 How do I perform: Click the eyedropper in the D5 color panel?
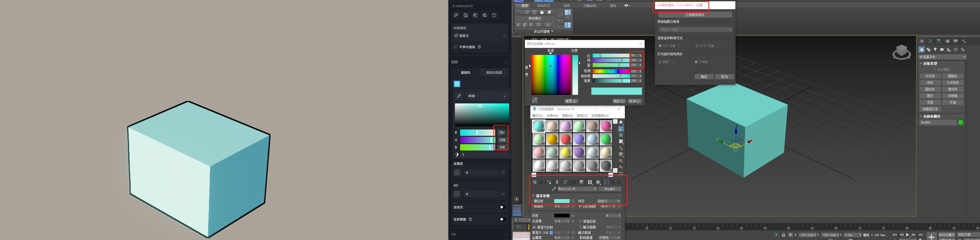459,96
